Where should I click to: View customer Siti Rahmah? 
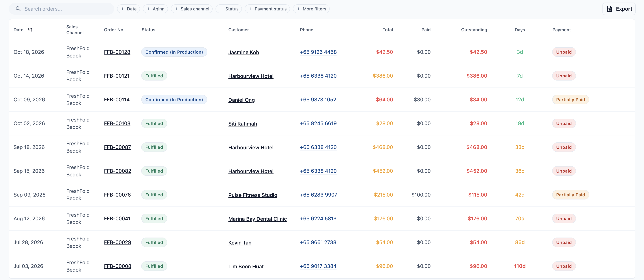242,124
